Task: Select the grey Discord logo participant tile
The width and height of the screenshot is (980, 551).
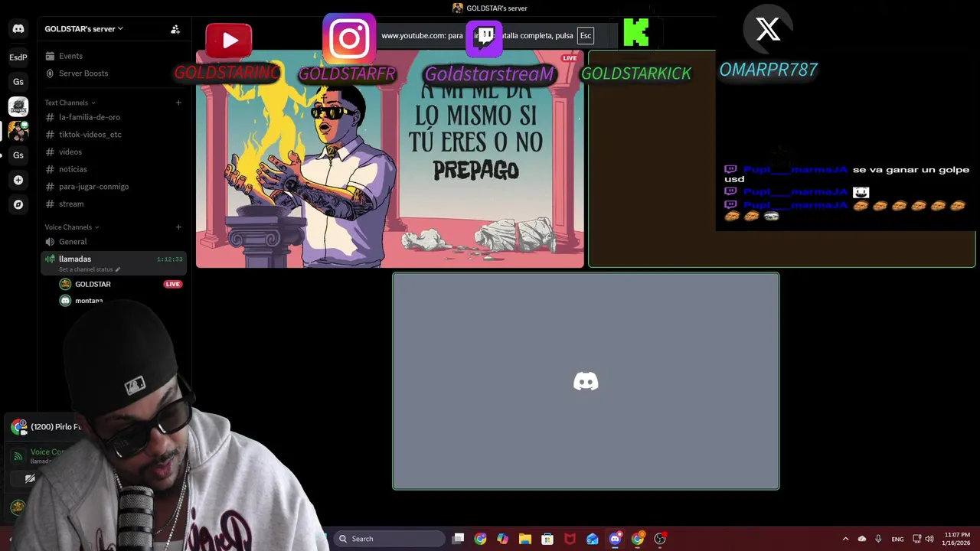Action: tap(586, 381)
